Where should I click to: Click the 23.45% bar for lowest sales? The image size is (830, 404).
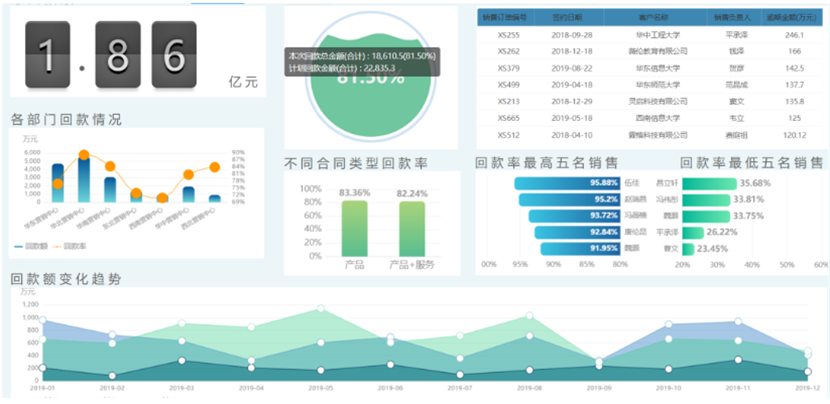[688, 248]
